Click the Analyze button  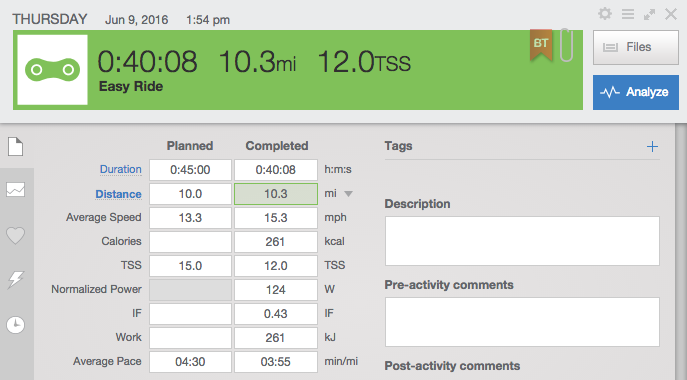coord(636,92)
